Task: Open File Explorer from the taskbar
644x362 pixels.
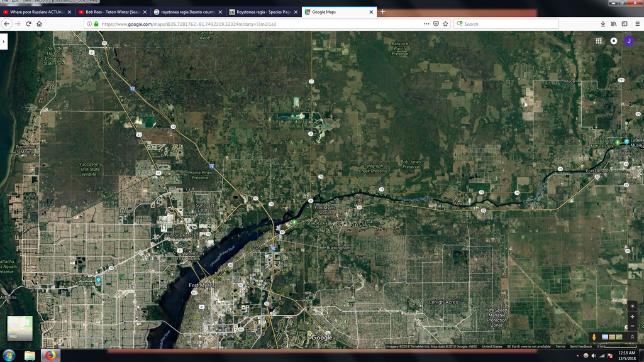Action: [30, 356]
